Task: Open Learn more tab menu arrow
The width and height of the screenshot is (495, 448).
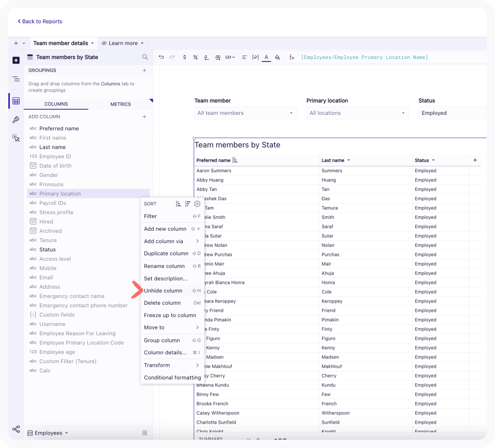Action: tap(142, 43)
